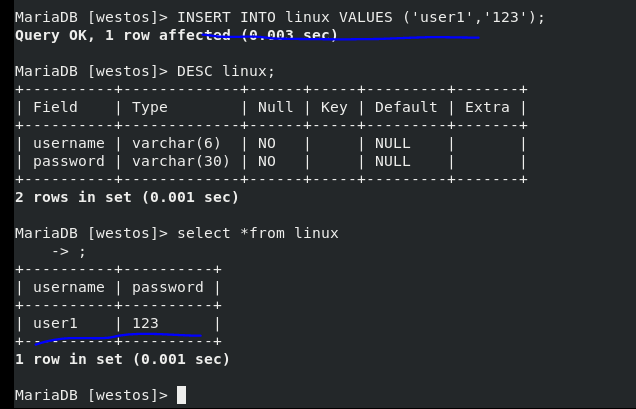Click the INSERT INTO linux VALUES command line
The image size is (636, 409).
(280, 17)
